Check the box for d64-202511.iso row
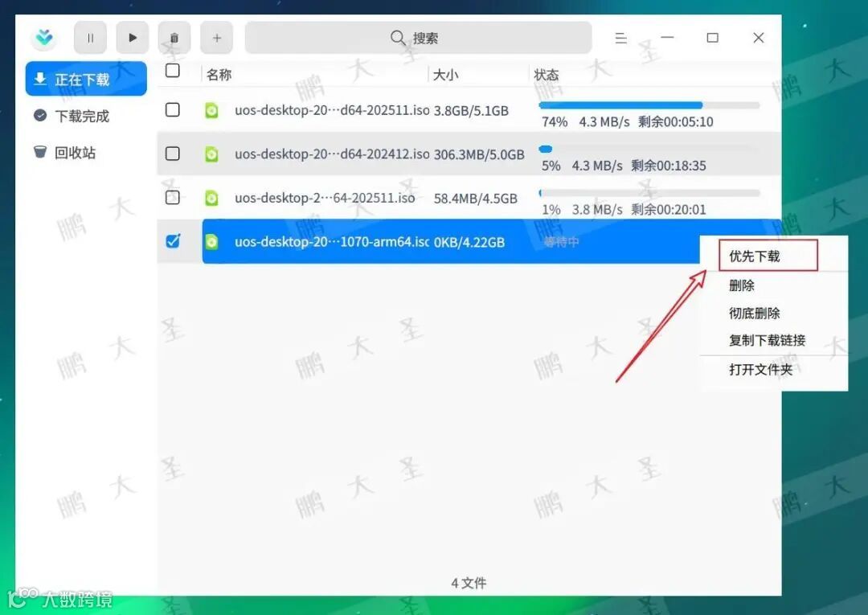 173,109
